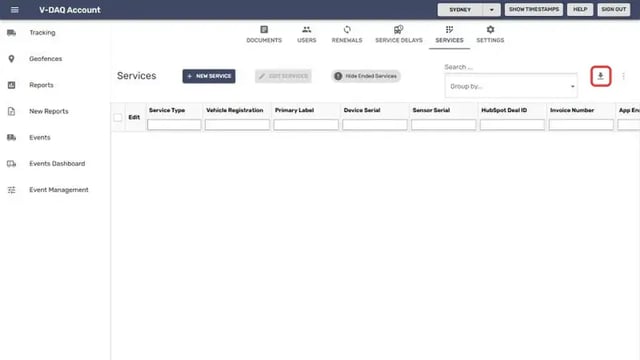Screen dimensions: 640x360
Task: Focus the HubSpot Deal ID filter field
Action: [512, 124]
